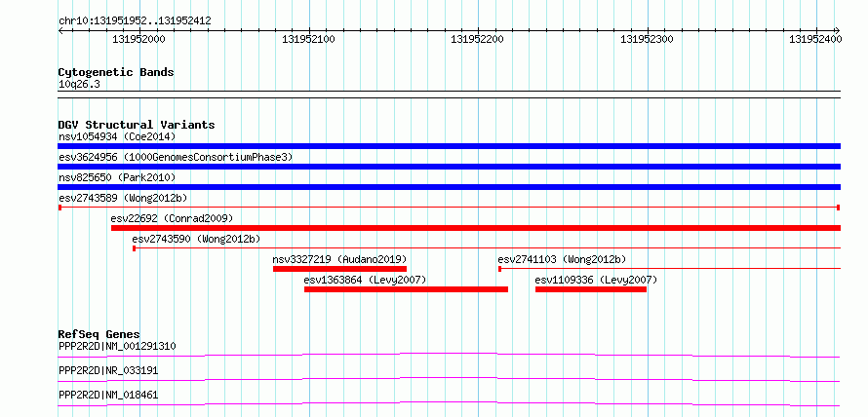Click the 10q26.3 cytogenetic band label
868x417 pixels.
[x=79, y=85]
